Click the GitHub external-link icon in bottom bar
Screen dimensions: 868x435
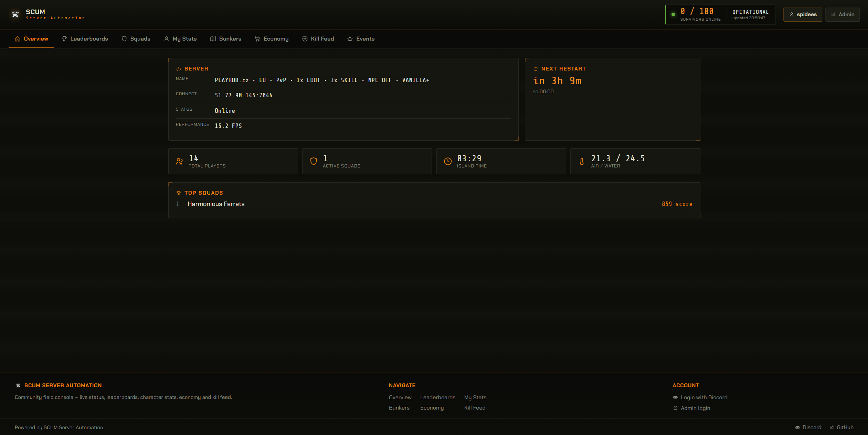coord(832,427)
